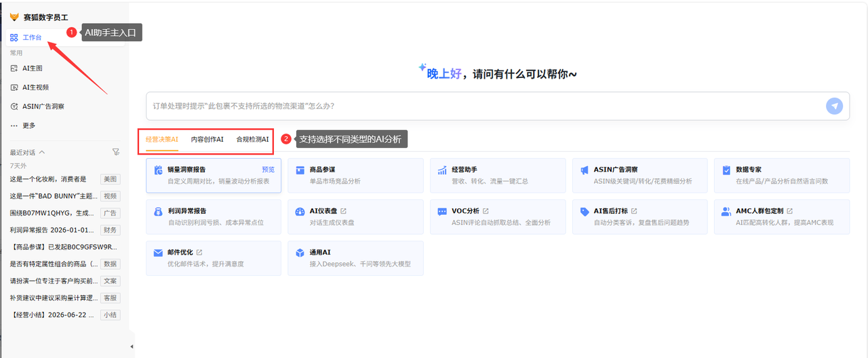Focus the question input box
Viewport: 868px width, 358px height.
(498, 106)
